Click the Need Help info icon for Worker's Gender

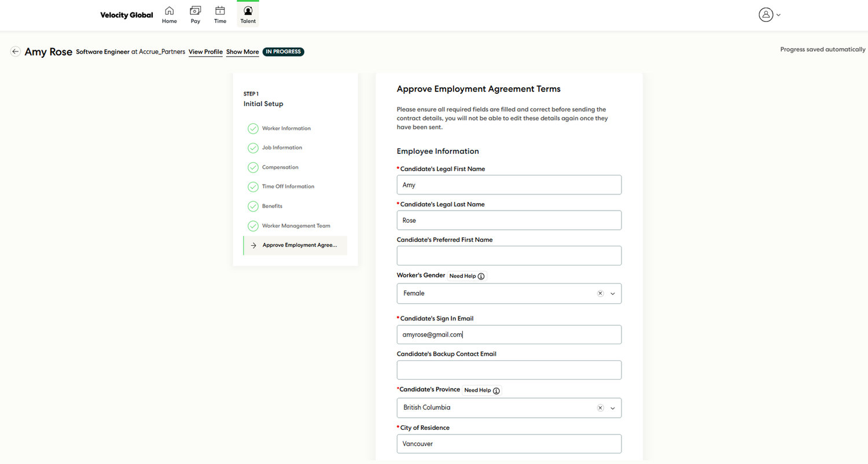[x=480, y=276]
